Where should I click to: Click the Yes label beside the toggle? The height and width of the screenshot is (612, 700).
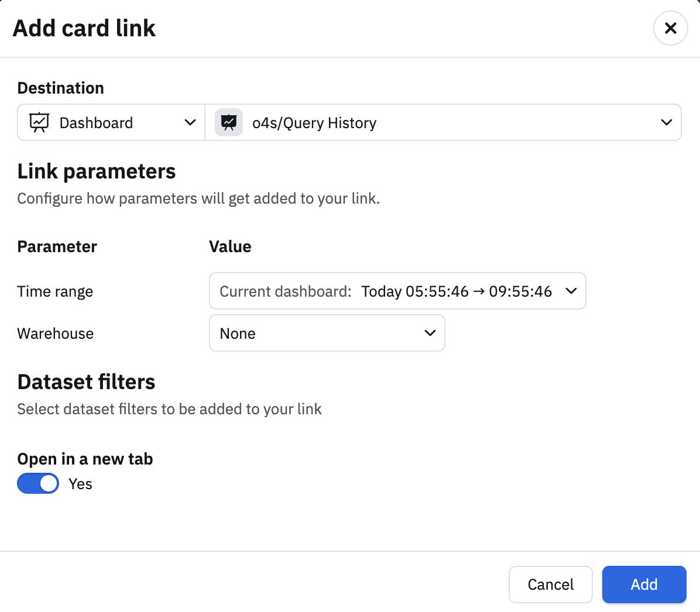point(80,484)
